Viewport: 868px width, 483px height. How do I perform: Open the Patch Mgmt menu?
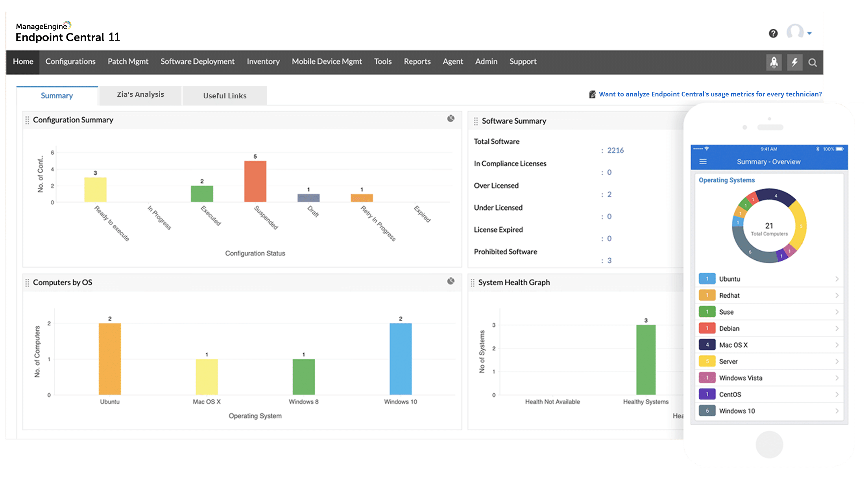(128, 61)
